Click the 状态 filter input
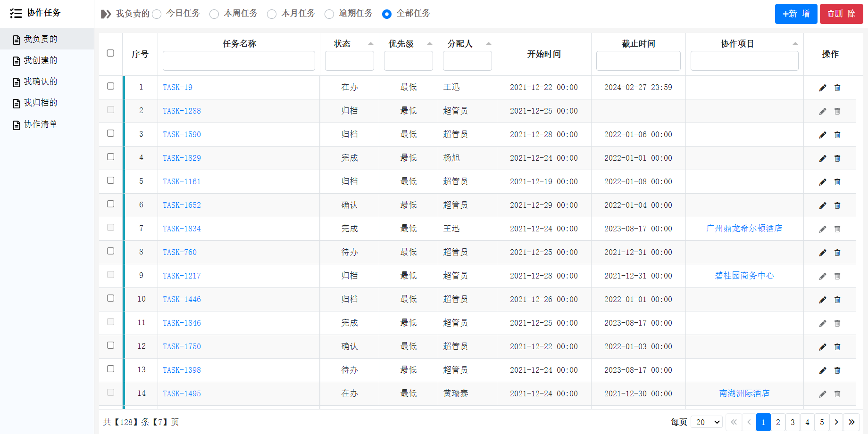 [x=350, y=61]
